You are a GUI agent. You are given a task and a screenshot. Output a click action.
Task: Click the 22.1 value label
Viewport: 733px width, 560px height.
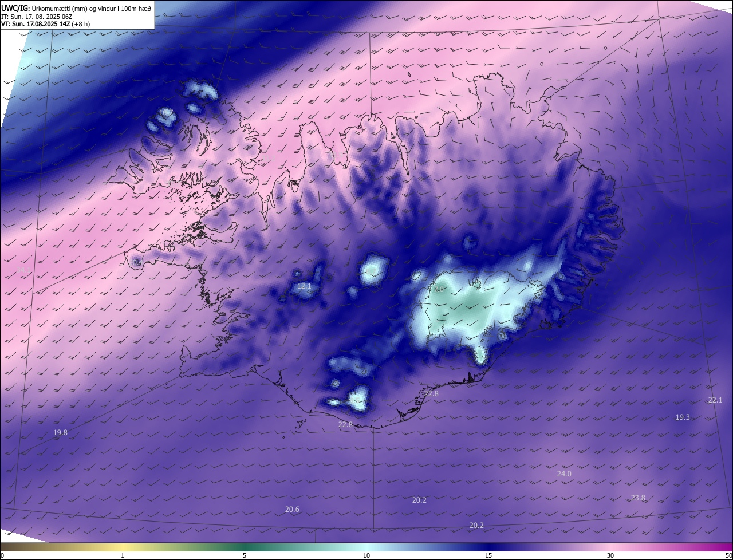[x=715, y=400]
